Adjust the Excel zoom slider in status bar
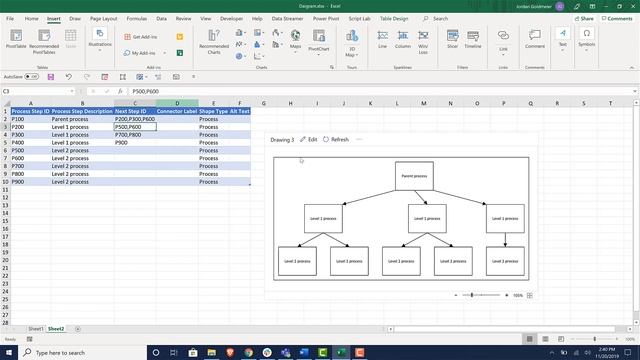Viewport: 640px width, 360px height. click(595, 339)
